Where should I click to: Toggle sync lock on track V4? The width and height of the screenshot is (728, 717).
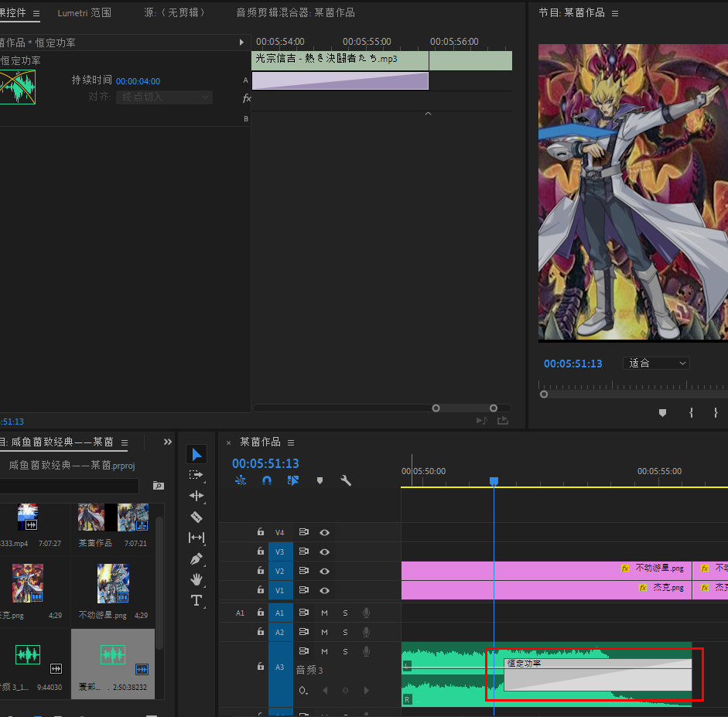click(303, 532)
